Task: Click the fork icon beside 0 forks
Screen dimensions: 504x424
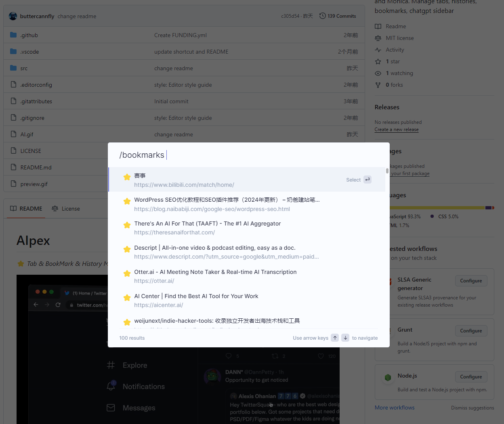Action: coord(378,85)
